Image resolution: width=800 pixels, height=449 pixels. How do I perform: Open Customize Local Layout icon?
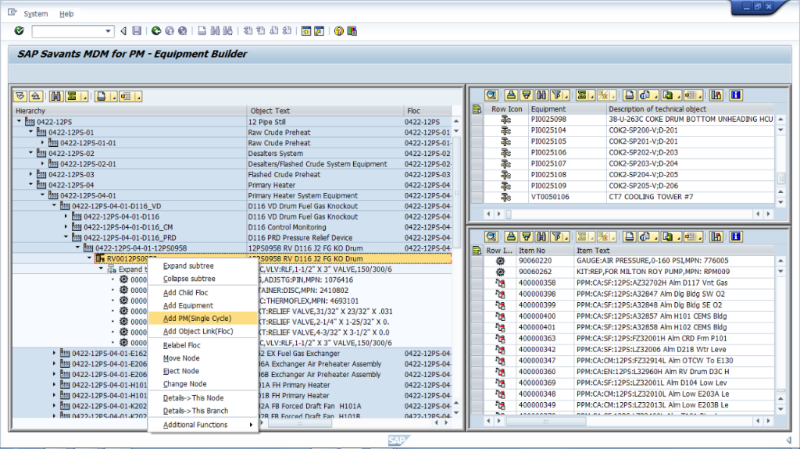352,31
